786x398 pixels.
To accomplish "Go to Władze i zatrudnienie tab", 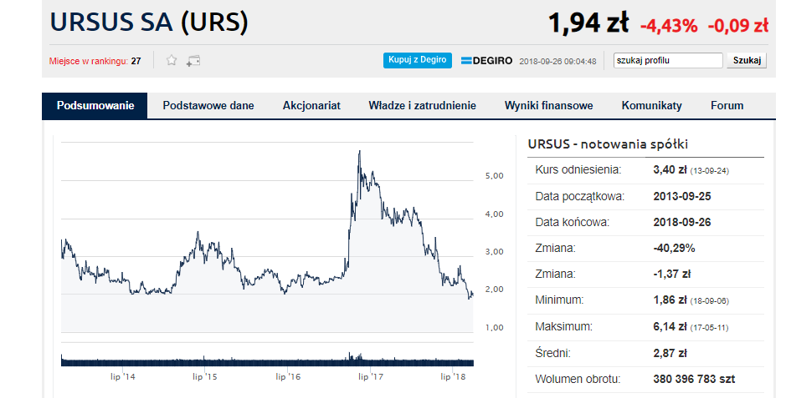I will (x=422, y=106).
